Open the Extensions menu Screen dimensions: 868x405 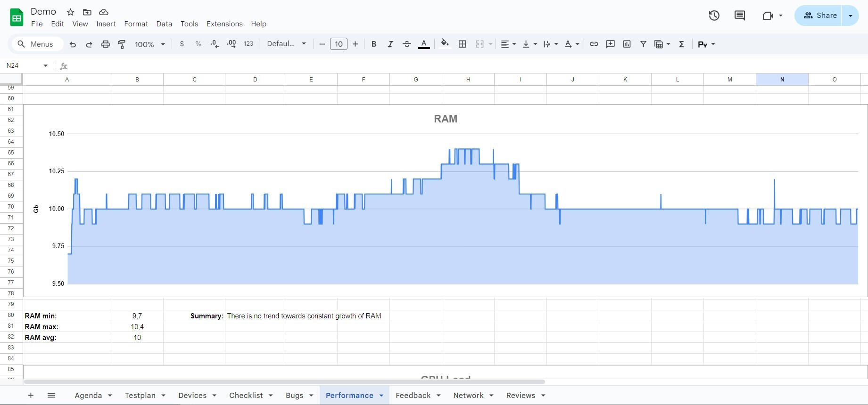tap(224, 24)
